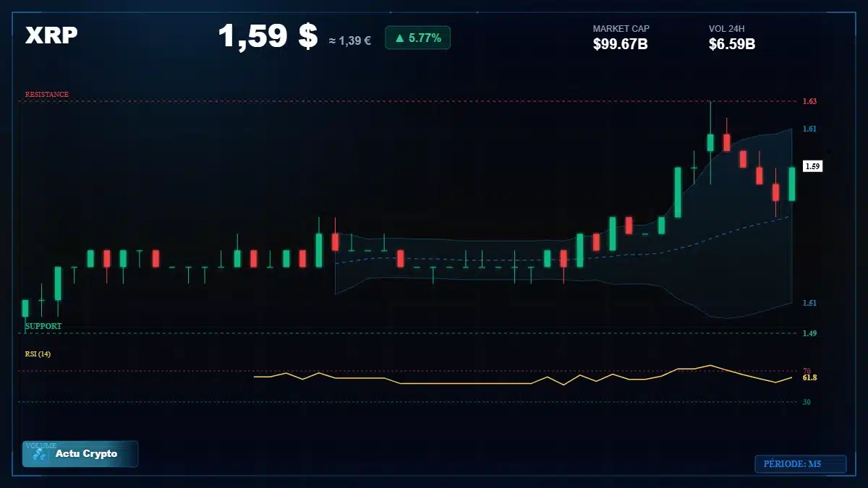This screenshot has width=868, height=488.
Task: Click the RESISTANCE line label
Action: coord(47,95)
